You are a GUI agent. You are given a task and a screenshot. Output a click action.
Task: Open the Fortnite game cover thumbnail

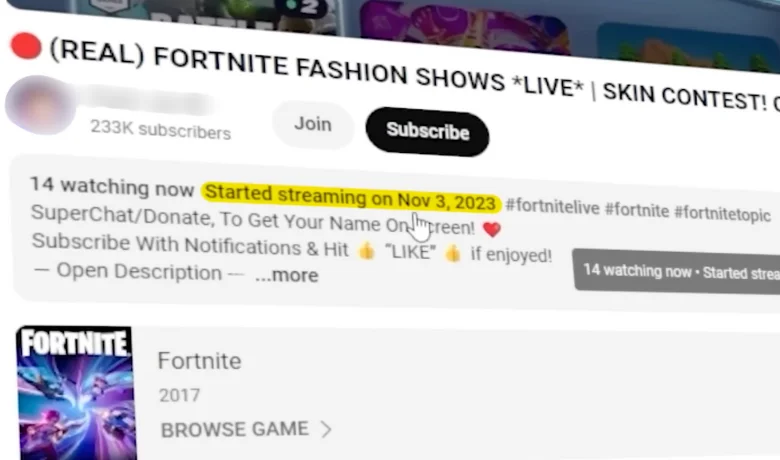[76, 393]
